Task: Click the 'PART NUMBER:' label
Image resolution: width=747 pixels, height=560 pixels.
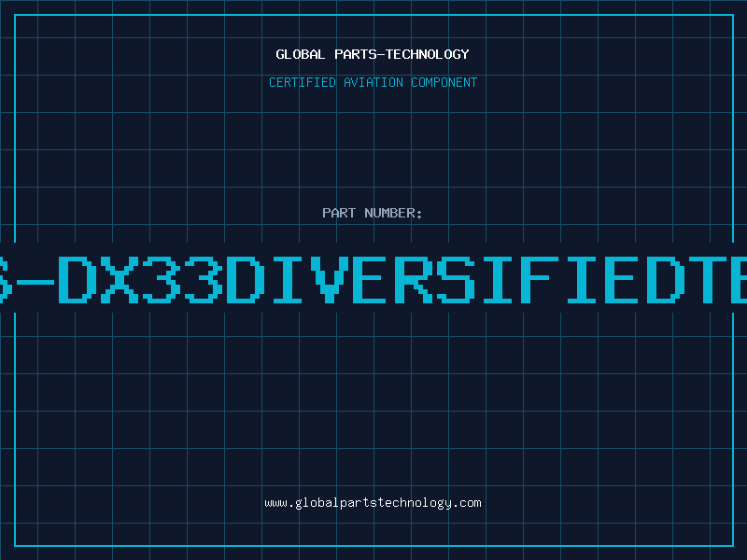Action: click(x=373, y=213)
